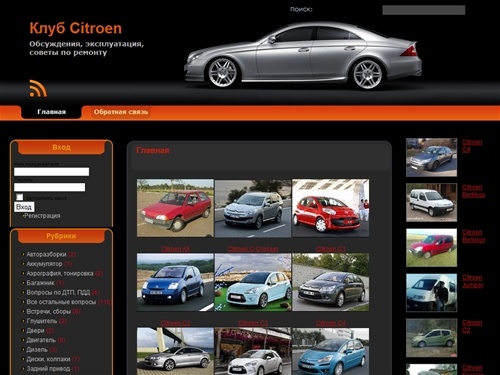Image resolution: width=500 pixels, height=375 pixels.
Task: Open the sidebar green Citroen C2 thumbnail
Action: [431, 338]
